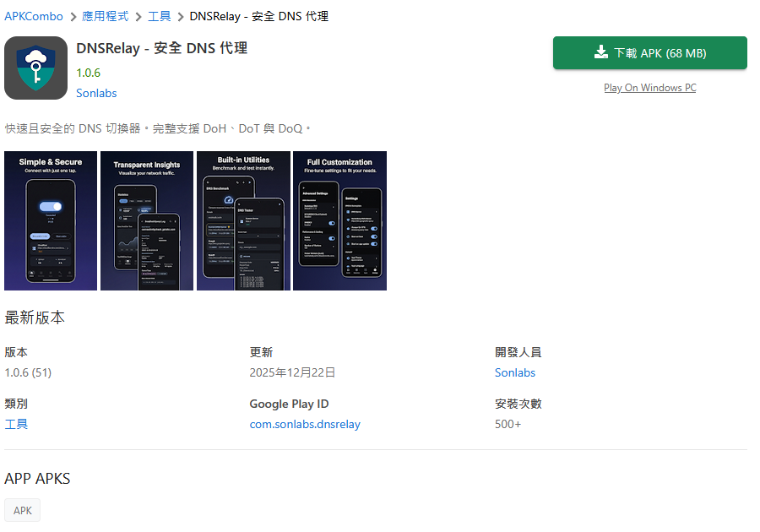Select the APK tag under APP APKS

[x=23, y=510]
